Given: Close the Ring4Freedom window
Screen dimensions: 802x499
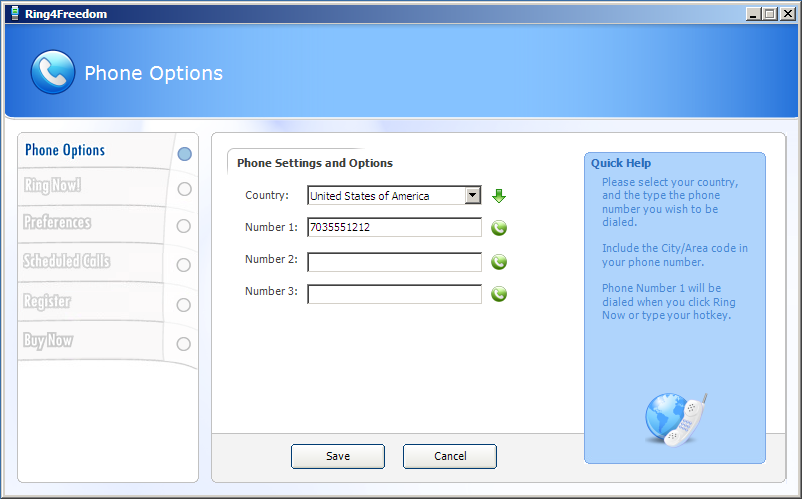Looking at the screenshot, I should tap(788, 14).
